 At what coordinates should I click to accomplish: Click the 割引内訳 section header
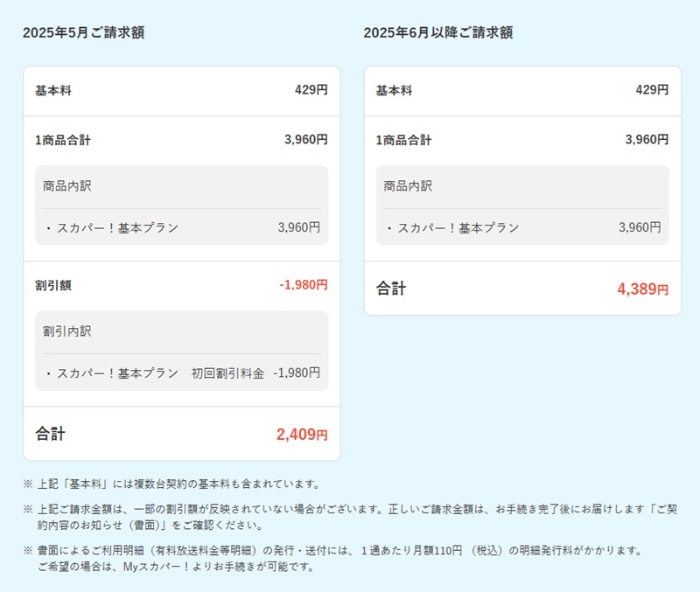67,331
